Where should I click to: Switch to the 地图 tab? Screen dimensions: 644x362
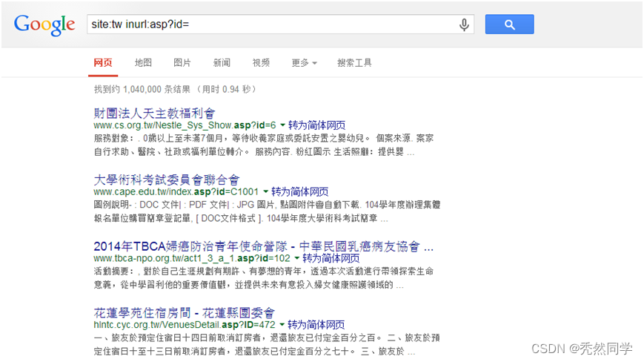coord(143,63)
